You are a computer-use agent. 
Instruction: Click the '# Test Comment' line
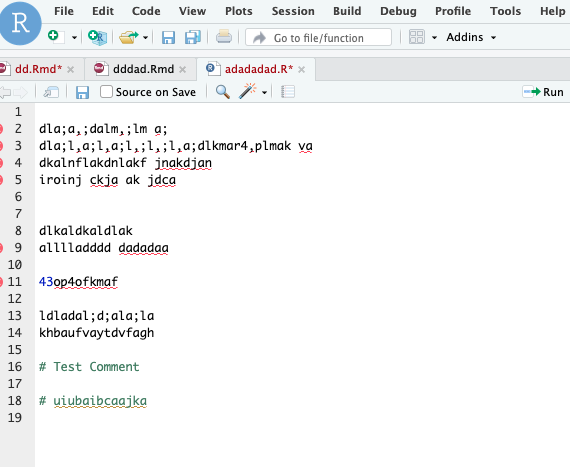pos(89,367)
